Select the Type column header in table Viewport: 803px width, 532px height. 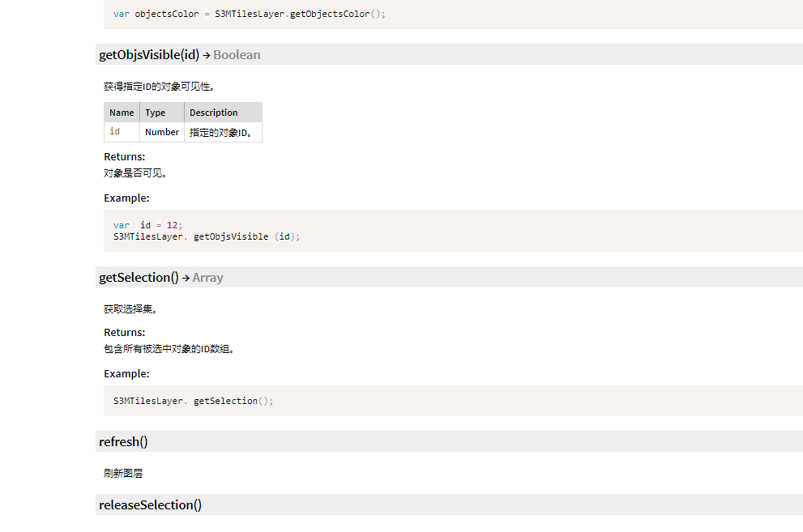pos(162,113)
